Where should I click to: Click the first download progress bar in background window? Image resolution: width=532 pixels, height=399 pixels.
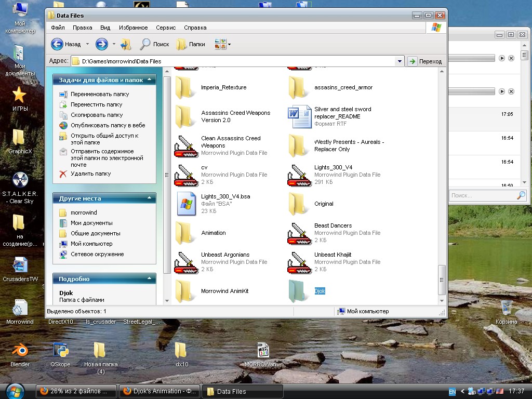coord(472,58)
